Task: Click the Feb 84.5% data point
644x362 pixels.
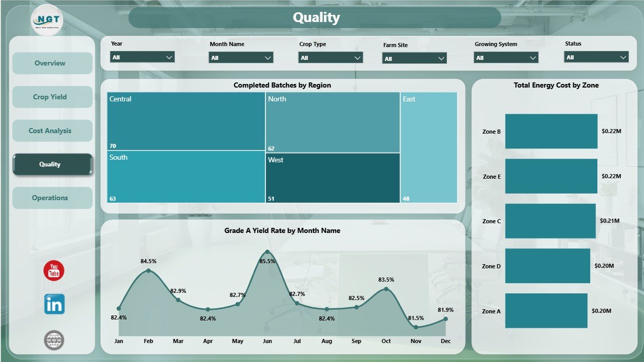Action: point(149,270)
